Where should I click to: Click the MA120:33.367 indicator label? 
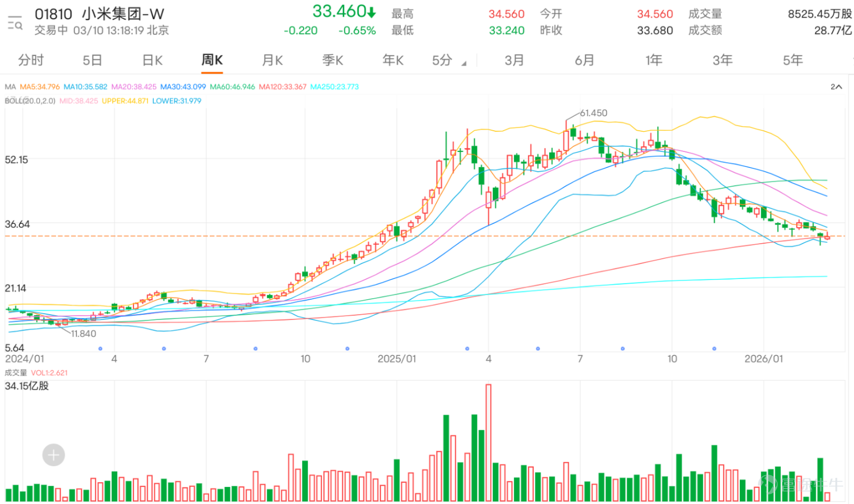click(283, 86)
